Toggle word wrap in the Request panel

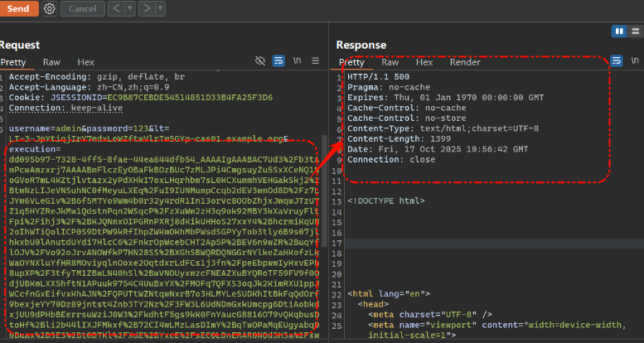pyautogui.click(x=278, y=61)
